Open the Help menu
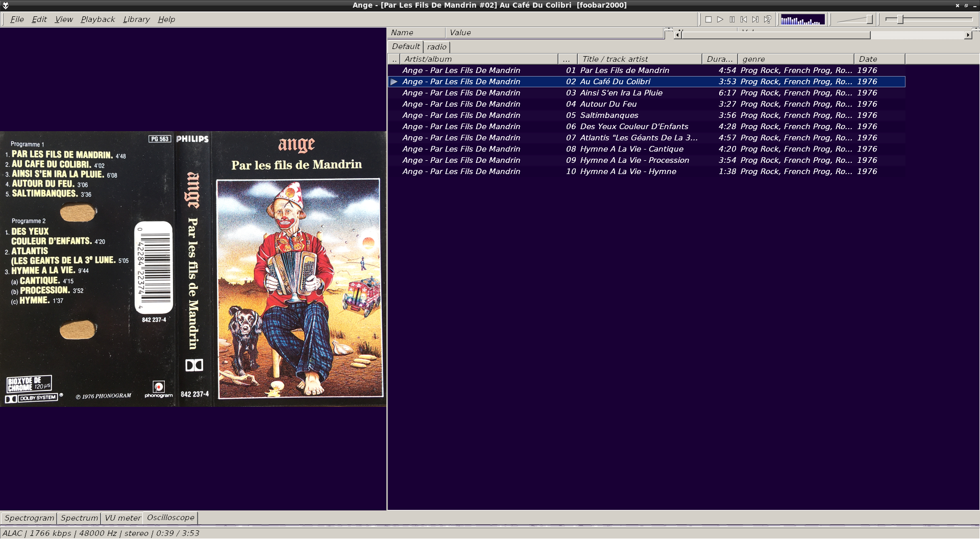 click(x=166, y=19)
